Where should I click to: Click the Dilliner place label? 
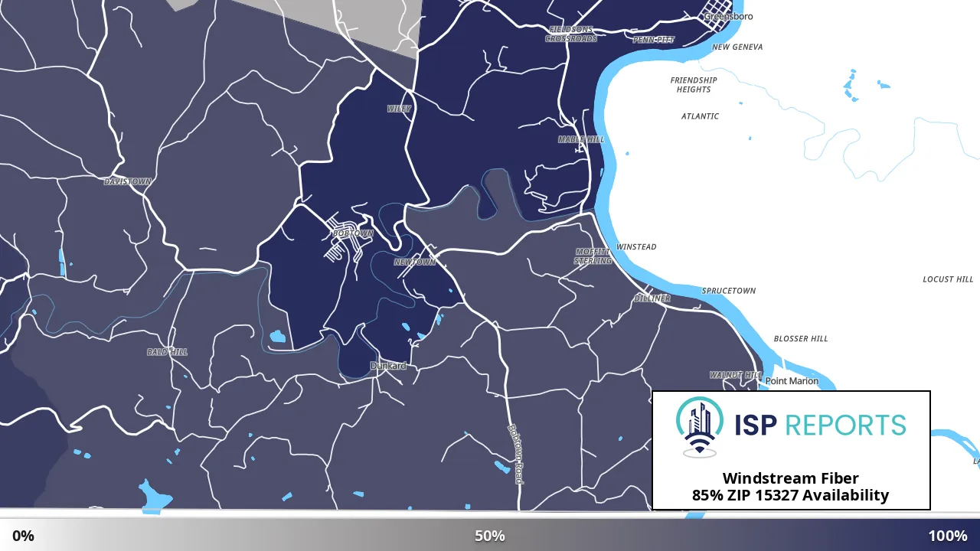point(652,298)
